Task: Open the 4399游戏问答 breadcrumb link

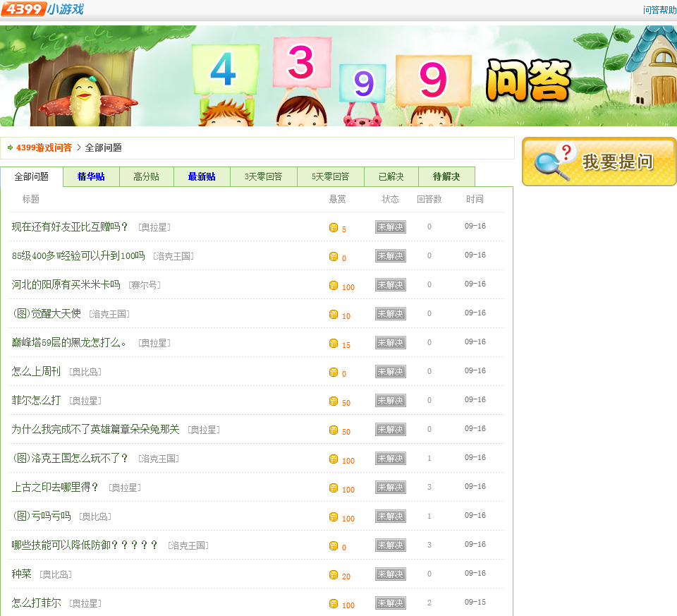Action: point(44,147)
